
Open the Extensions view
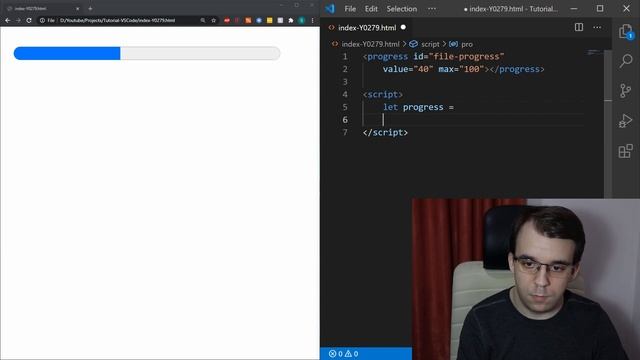tap(625, 151)
